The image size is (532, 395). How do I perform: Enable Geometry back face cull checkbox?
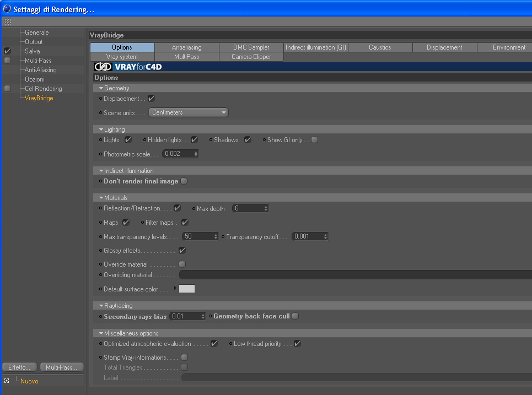coord(295,316)
